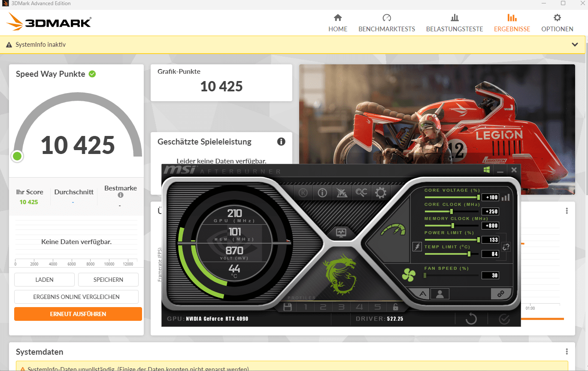This screenshot has height=371, width=588.
Task: Toggle fan speed sync link button
Action: point(500,294)
